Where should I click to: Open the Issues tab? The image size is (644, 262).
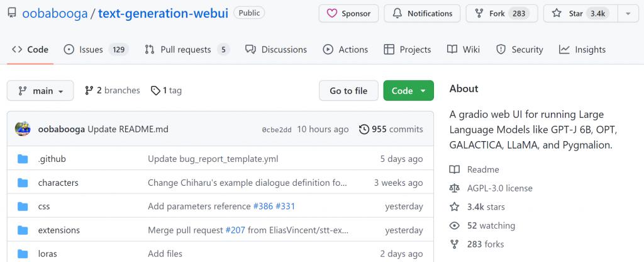96,50
